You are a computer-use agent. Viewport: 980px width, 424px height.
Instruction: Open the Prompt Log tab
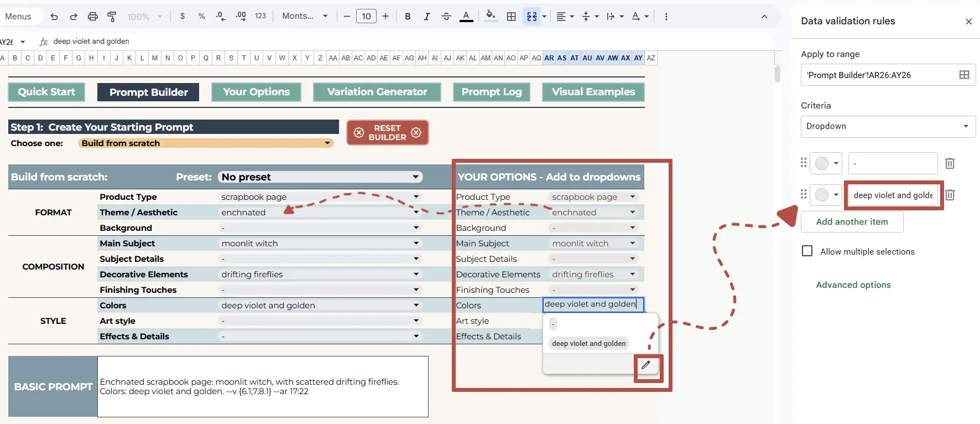(492, 92)
